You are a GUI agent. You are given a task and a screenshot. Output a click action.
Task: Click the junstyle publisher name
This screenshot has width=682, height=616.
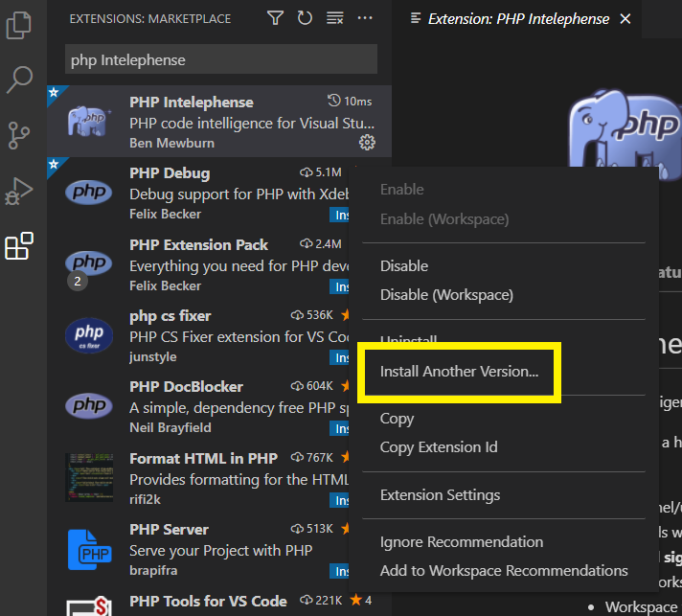click(x=153, y=357)
